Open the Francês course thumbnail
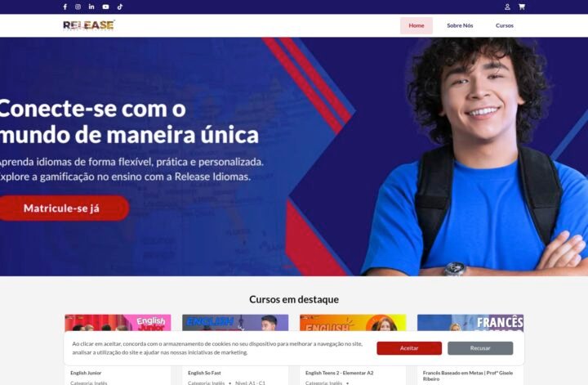Viewport: 588px width, 385px height. [x=470, y=323]
